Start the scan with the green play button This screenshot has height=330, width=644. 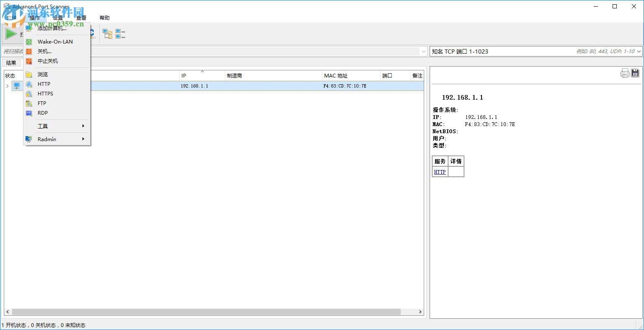click(10, 34)
